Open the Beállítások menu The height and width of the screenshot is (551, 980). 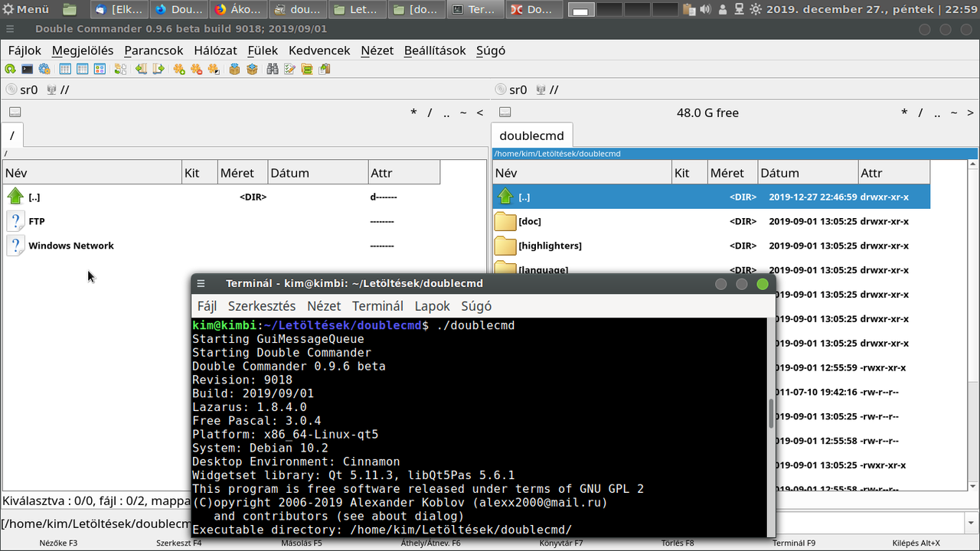(435, 51)
